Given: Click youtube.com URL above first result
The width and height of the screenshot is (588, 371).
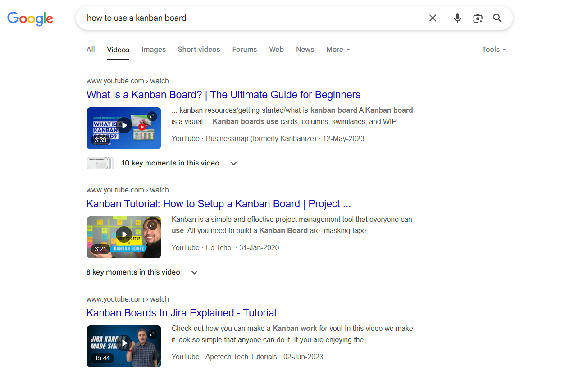Looking at the screenshot, I should point(128,81).
